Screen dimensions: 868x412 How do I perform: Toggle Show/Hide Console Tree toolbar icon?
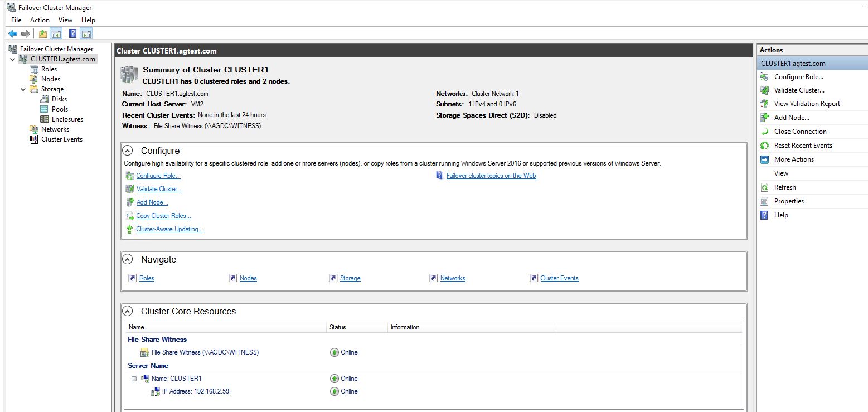pyautogui.click(x=56, y=33)
